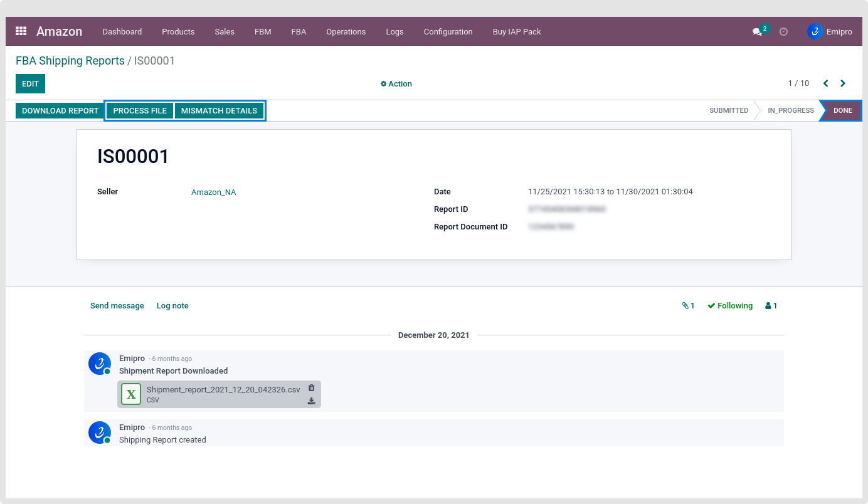Open the Configuration menu

click(x=448, y=32)
